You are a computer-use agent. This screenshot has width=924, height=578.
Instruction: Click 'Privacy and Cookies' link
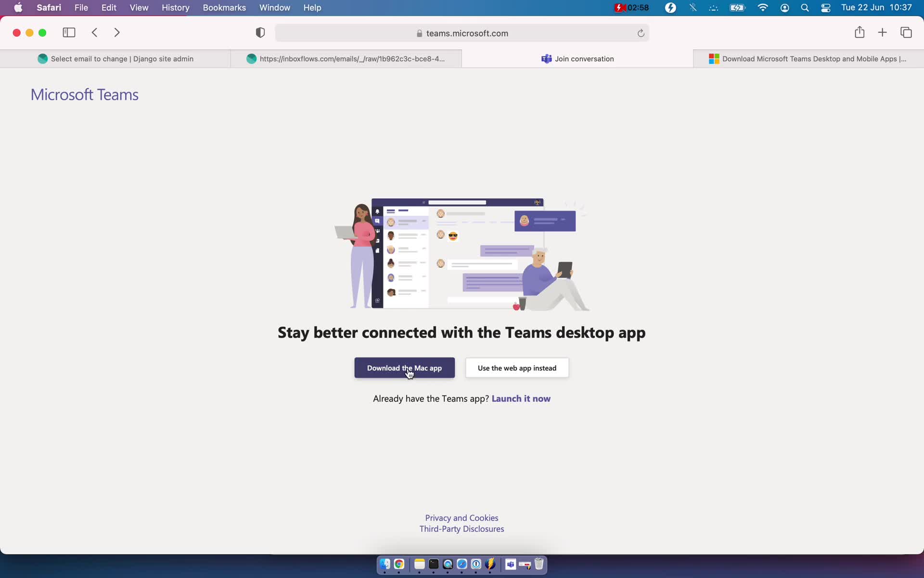462,517
